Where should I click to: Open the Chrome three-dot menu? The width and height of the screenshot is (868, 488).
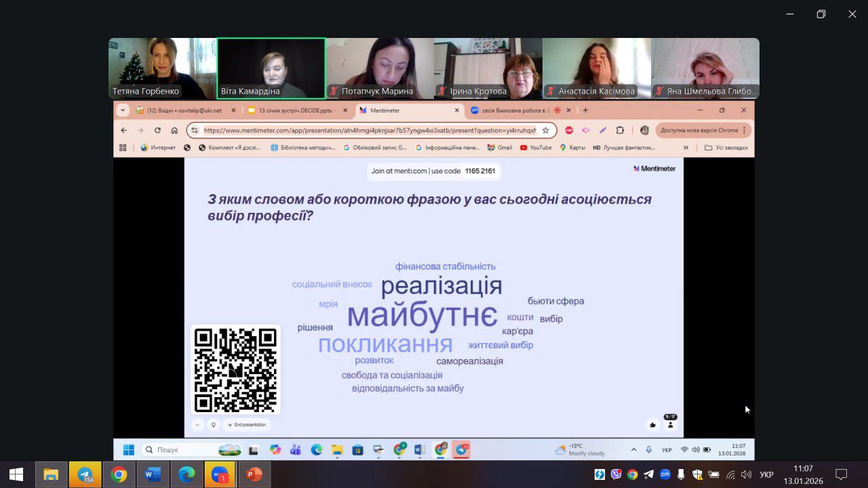pyautogui.click(x=744, y=130)
